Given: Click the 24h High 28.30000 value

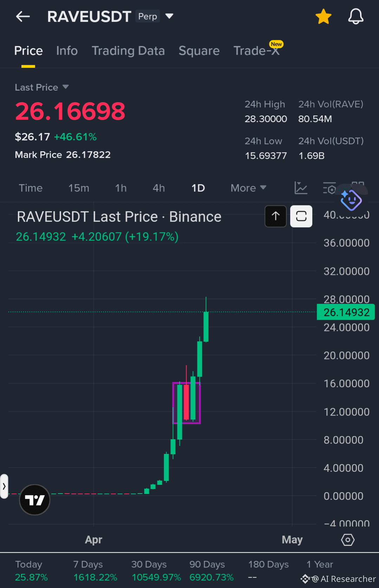Looking at the screenshot, I should pos(266,119).
